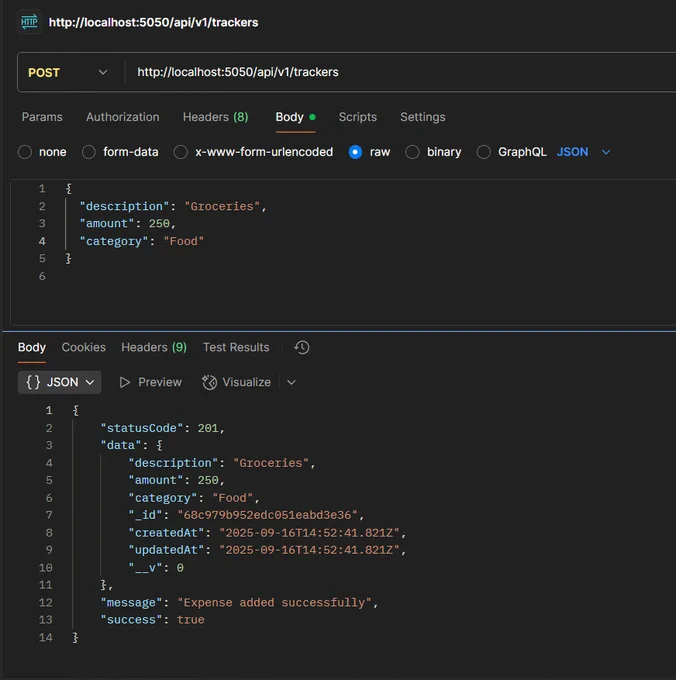Viewport: 676px width, 680px height.
Task: Select the form-data radio button
Action: [89, 152]
